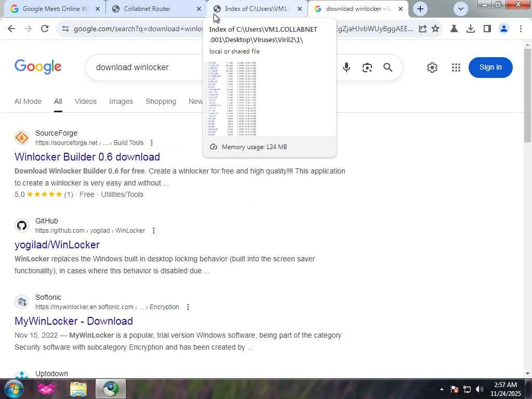Open the tab search dropdown
The height and width of the screenshot is (399, 532).
460,9
